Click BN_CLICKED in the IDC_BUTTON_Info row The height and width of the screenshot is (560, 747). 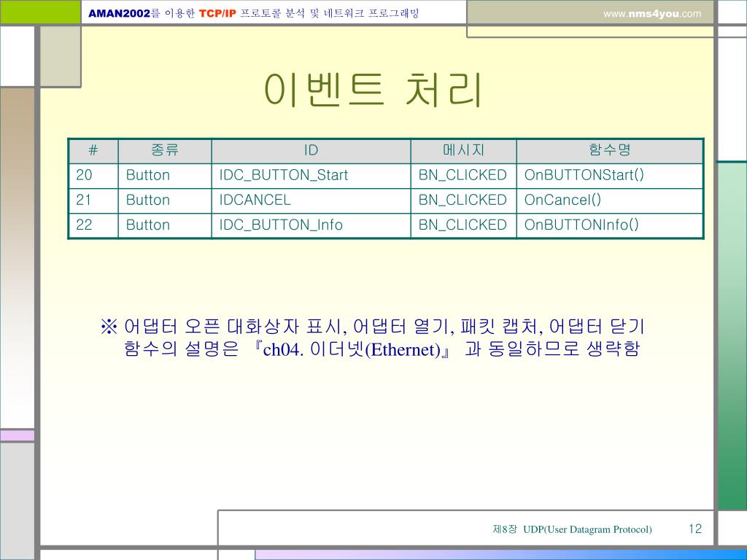462,225
